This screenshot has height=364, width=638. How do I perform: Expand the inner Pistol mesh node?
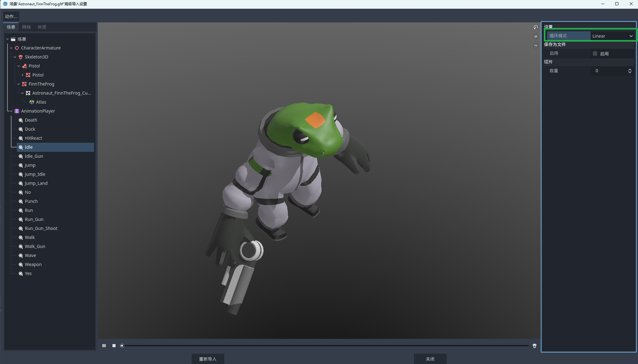(x=22, y=75)
